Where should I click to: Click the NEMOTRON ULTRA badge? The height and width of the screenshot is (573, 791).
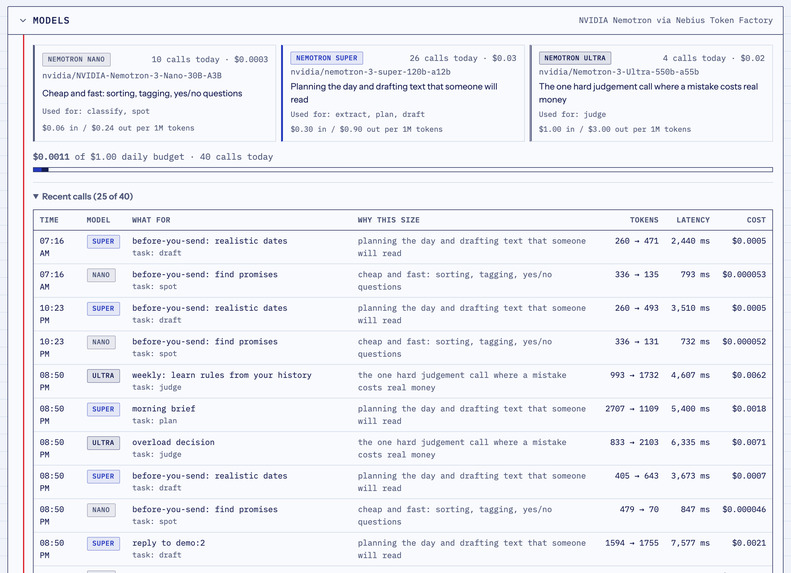coord(575,58)
